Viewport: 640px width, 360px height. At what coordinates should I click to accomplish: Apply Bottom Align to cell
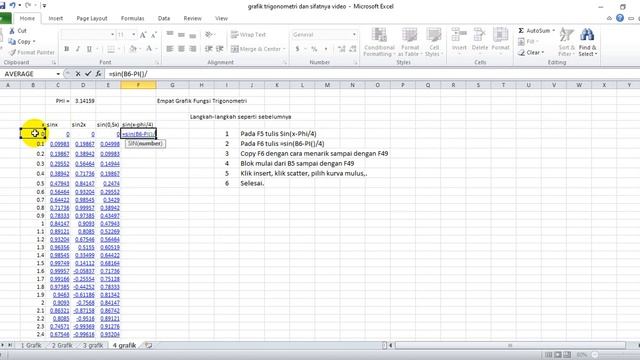(x=193, y=35)
